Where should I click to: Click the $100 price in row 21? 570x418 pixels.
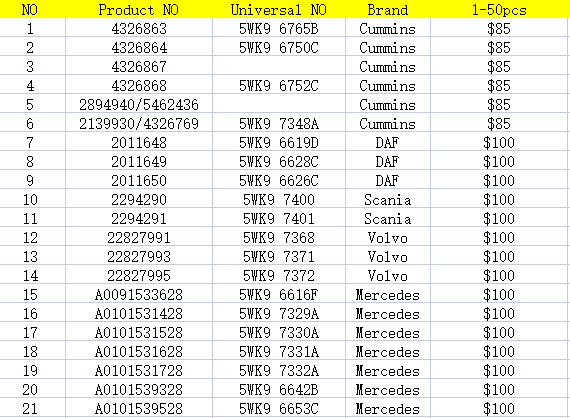[x=499, y=408]
